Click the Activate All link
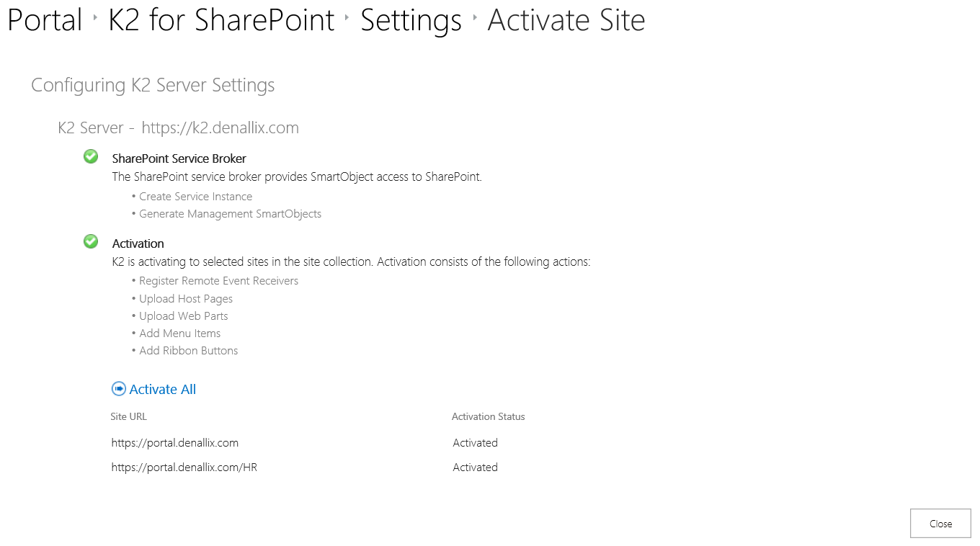 [162, 390]
